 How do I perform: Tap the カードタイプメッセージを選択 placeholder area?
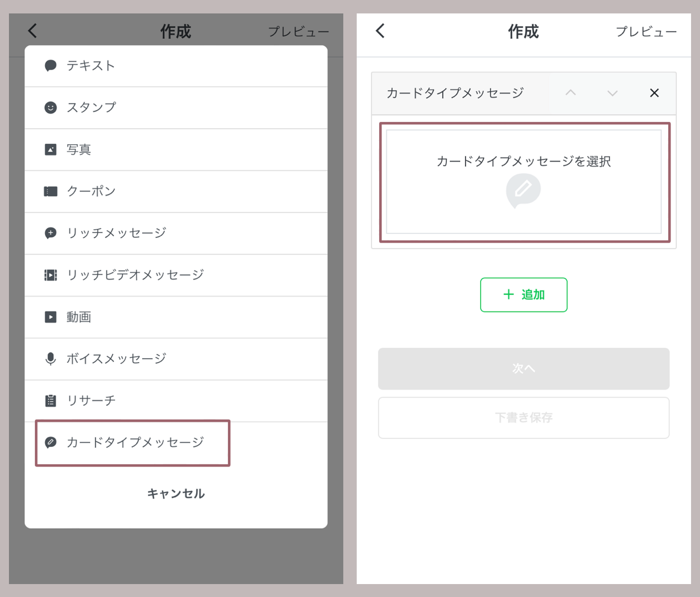523,161
